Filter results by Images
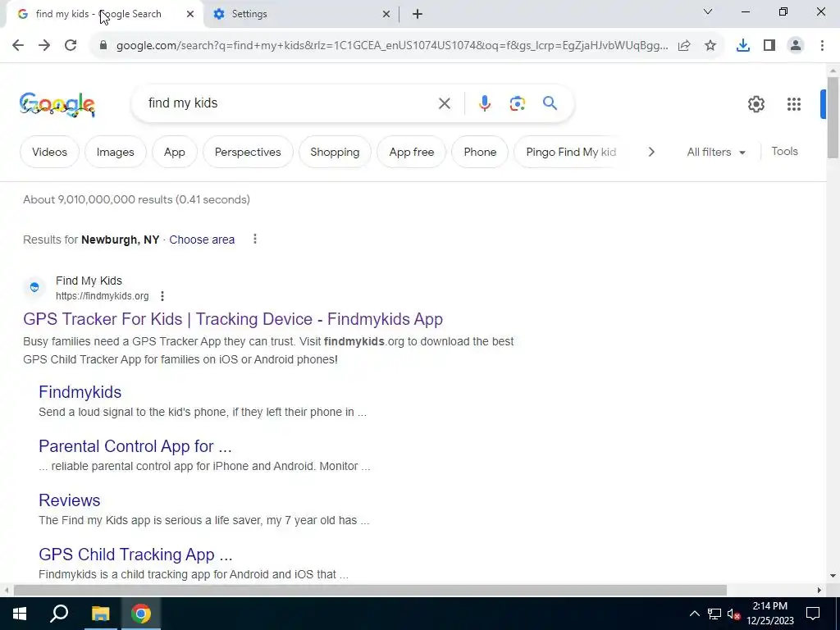Image resolution: width=840 pixels, height=630 pixels. pyautogui.click(x=115, y=152)
